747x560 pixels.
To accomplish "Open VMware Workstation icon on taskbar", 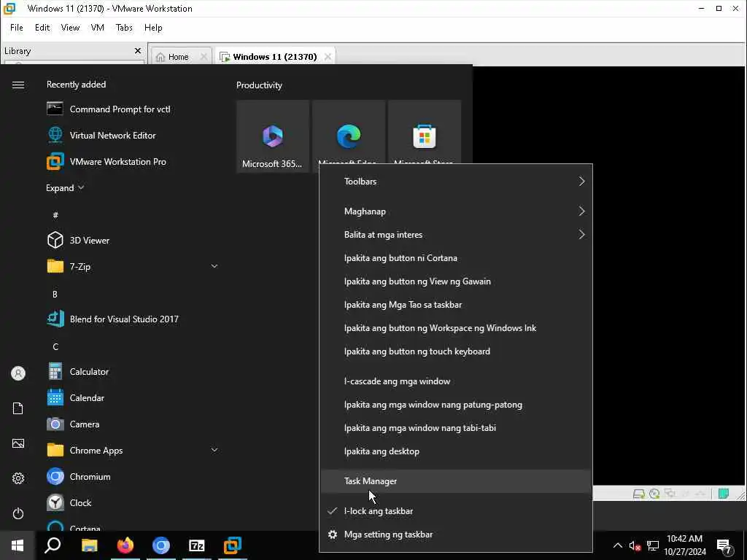I will tap(233, 545).
